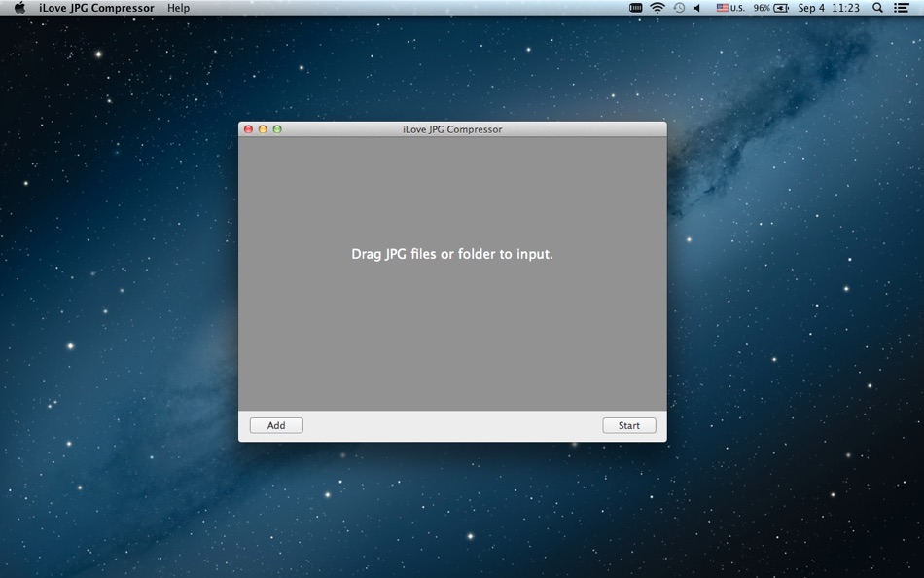Image resolution: width=924 pixels, height=578 pixels.
Task: Click the Add button
Action: tap(276, 425)
